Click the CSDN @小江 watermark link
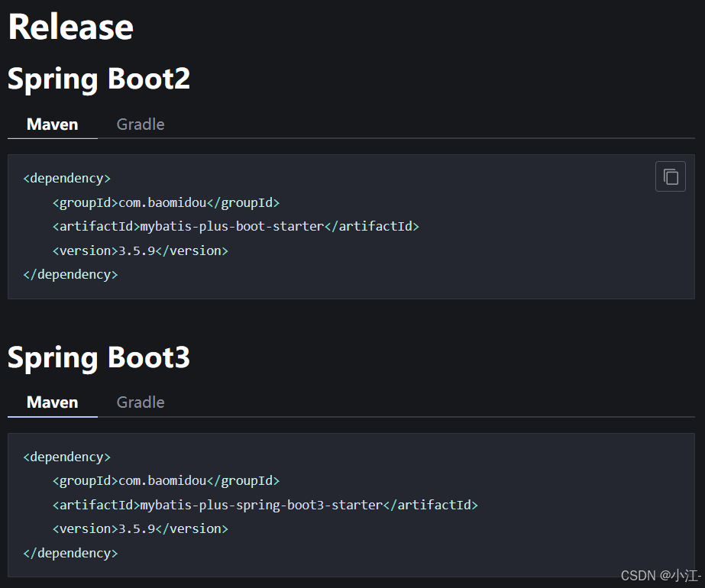 click(x=658, y=575)
